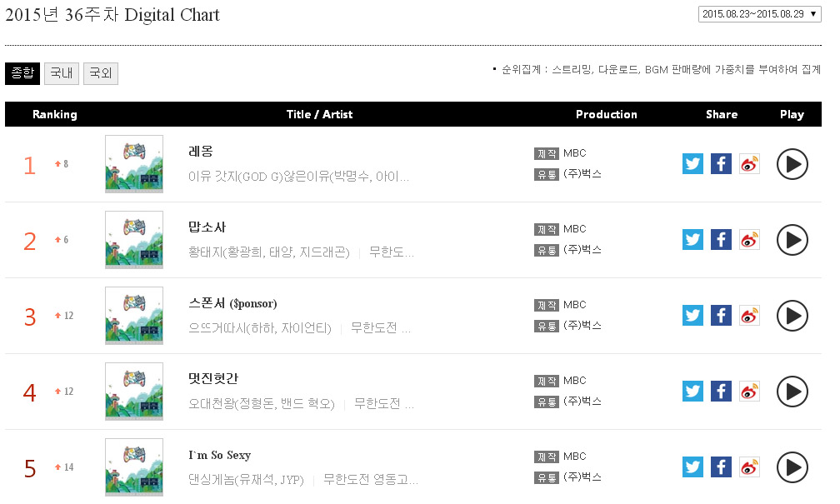The height and width of the screenshot is (504, 840).
Task: Open the song title 스폰서 ($ponsor)
Action: click(x=232, y=303)
